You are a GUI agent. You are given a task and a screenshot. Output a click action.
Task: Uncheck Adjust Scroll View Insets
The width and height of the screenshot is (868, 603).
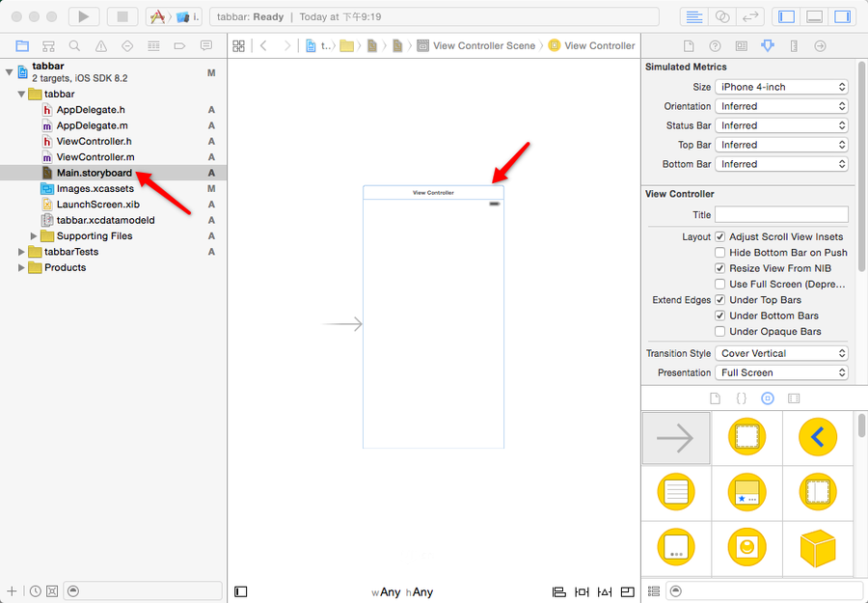[720, 236]
